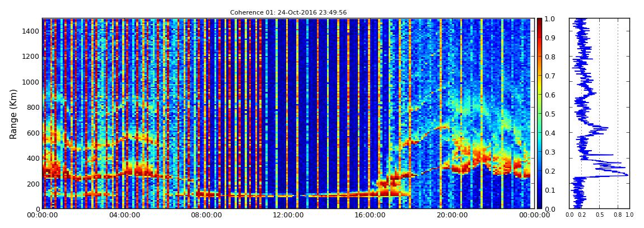Click the 0.6 colorbar tick label
This screenshot has width=644, height=228.
[551, 95]
